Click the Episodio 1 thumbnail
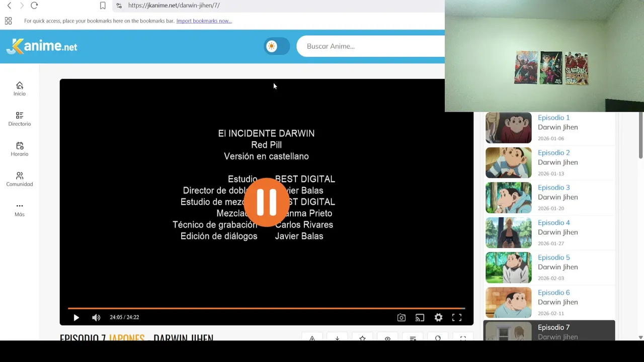The height and width of the screenshot is (362, 644). 508,128
